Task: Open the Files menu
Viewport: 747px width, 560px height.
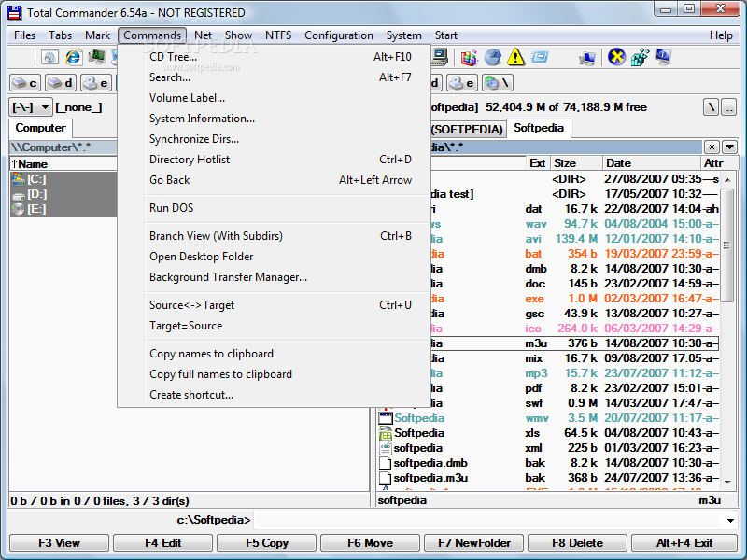Action: click(x=24, y=35)
